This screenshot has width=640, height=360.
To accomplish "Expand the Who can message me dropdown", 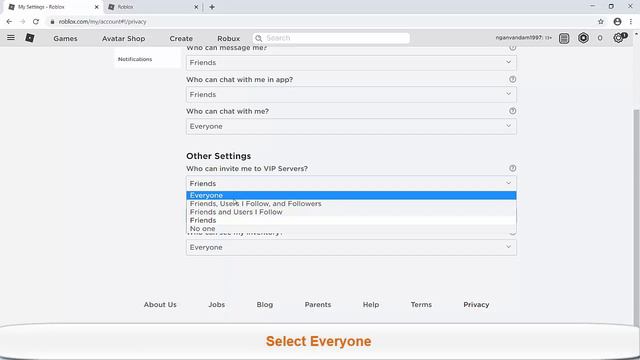I will pyautogui.click(x=351, y=62).
